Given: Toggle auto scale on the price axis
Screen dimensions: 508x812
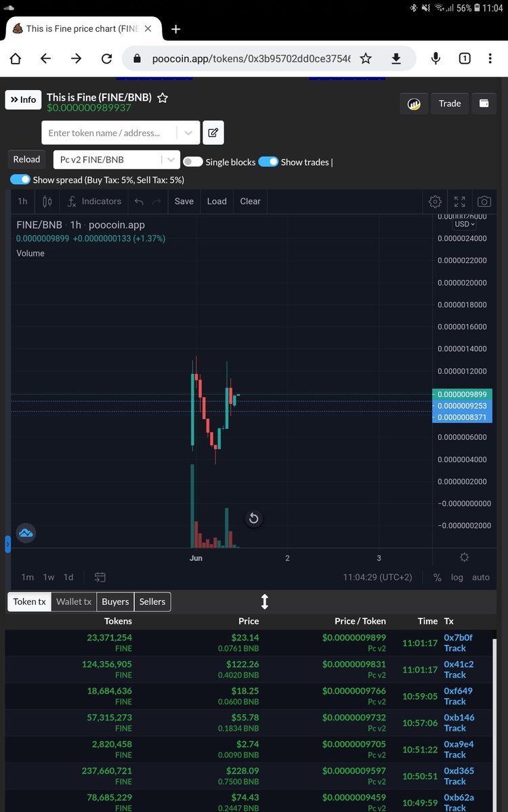Looking at the screenshot, I should 481,577.
